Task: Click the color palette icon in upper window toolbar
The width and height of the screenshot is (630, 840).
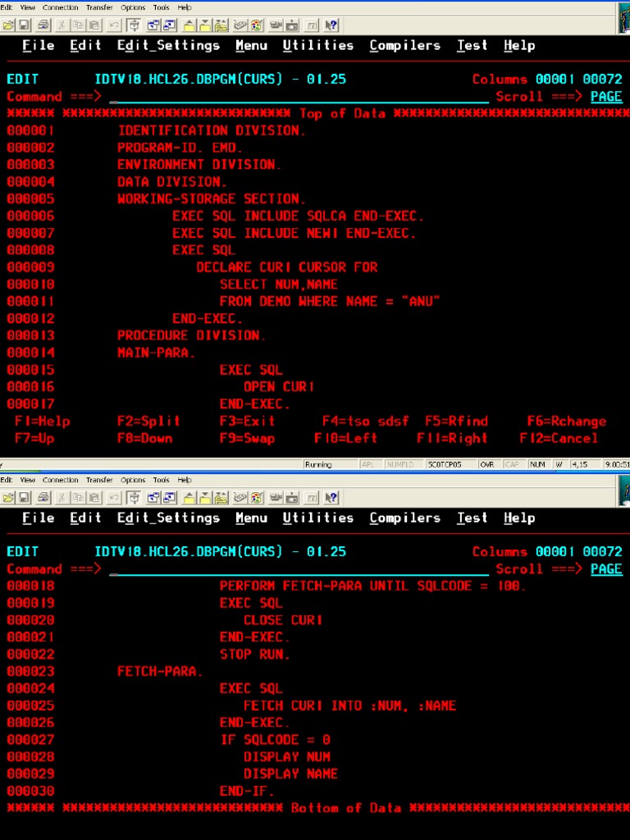Action: pos(256,25)
